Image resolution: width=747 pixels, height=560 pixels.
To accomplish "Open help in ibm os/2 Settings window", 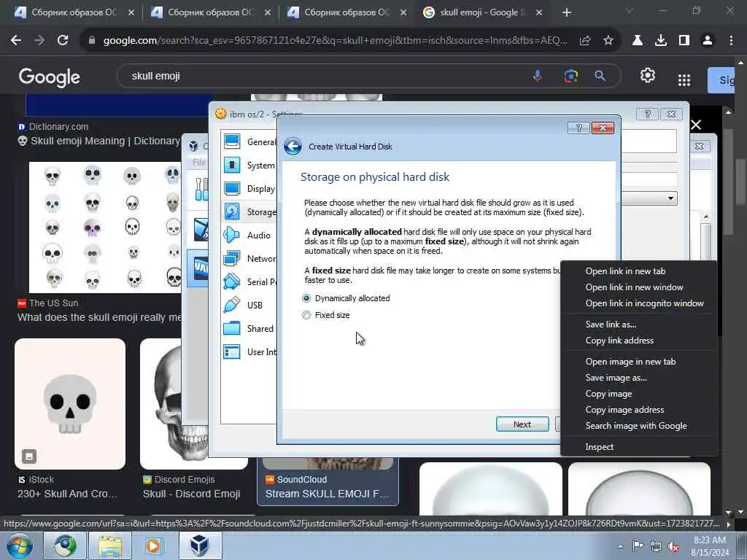I will [647, 114].
